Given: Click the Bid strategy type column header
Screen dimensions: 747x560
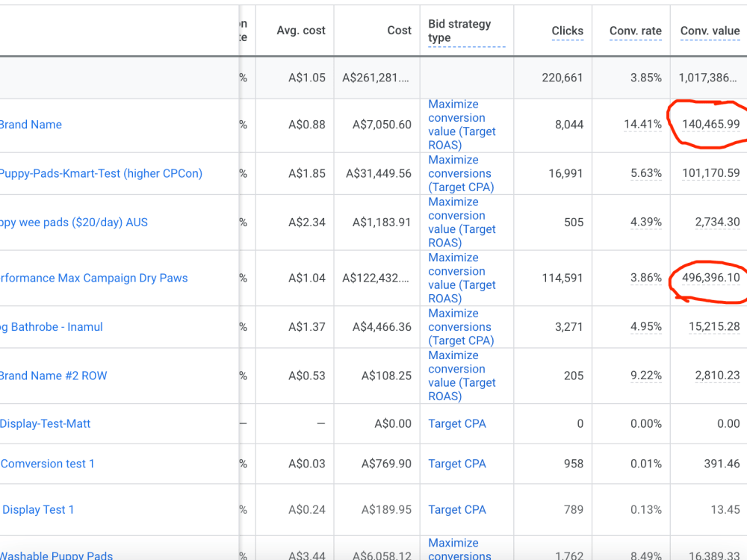Looking at the screenshot, I should click(459, 31).
